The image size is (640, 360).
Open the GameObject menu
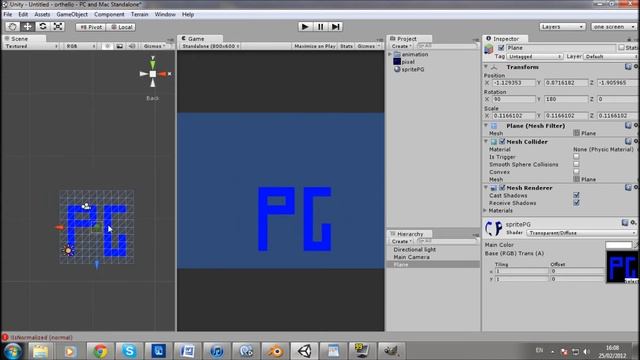tap(72, 14)
